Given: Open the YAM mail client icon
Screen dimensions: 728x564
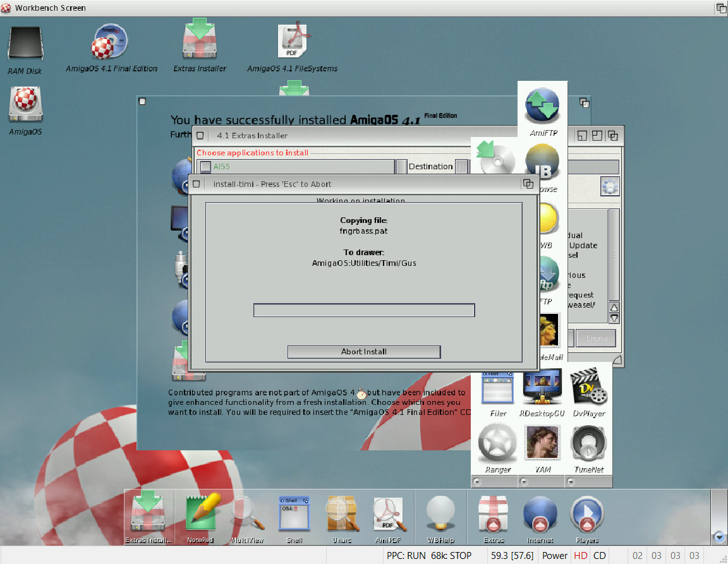Looking at the screenshot, I should coord(542,442).
